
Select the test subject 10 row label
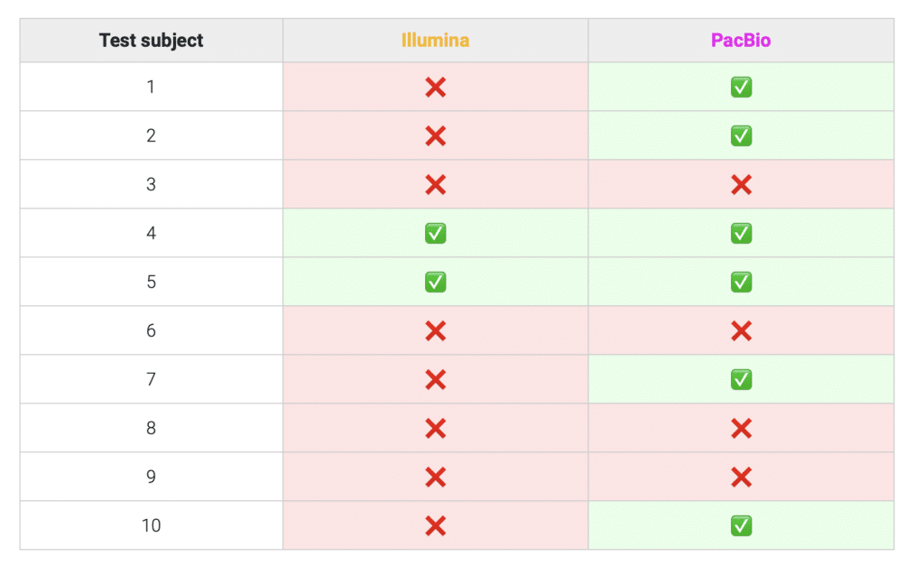(151, 525)
